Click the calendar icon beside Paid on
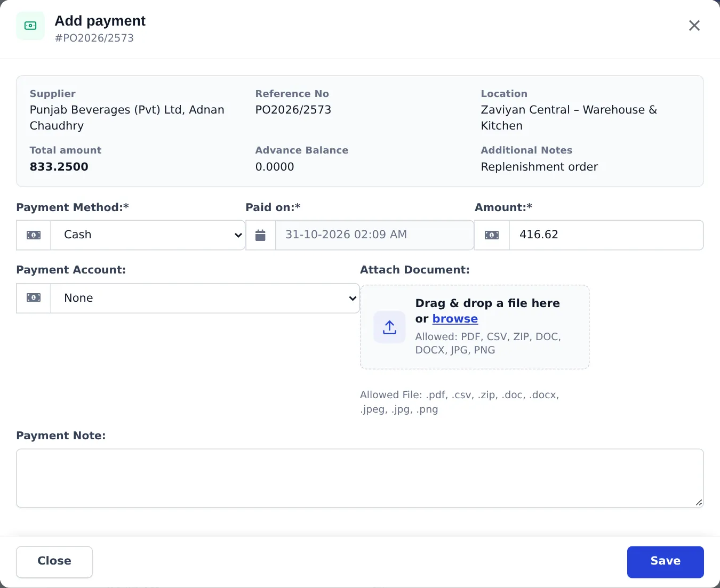The width and height of the screenshot is (720, 588). pyautogui.click(x=260, y=235)
